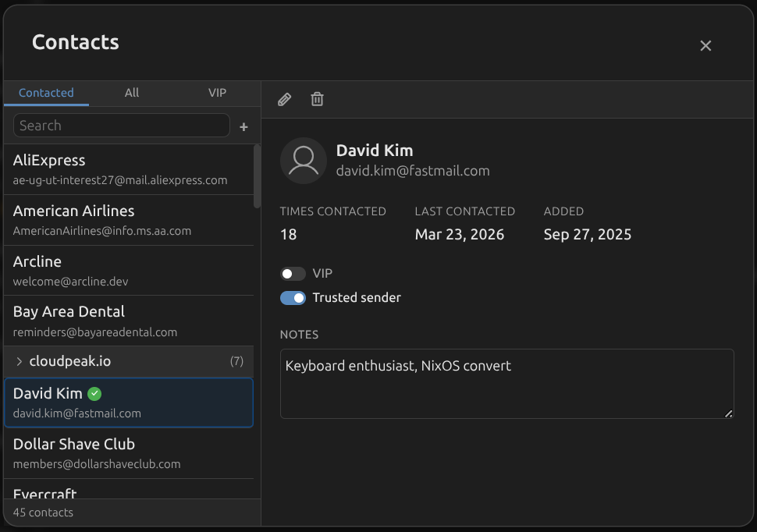
Task: Open the VIP tab
Action: tap(217, 93)
